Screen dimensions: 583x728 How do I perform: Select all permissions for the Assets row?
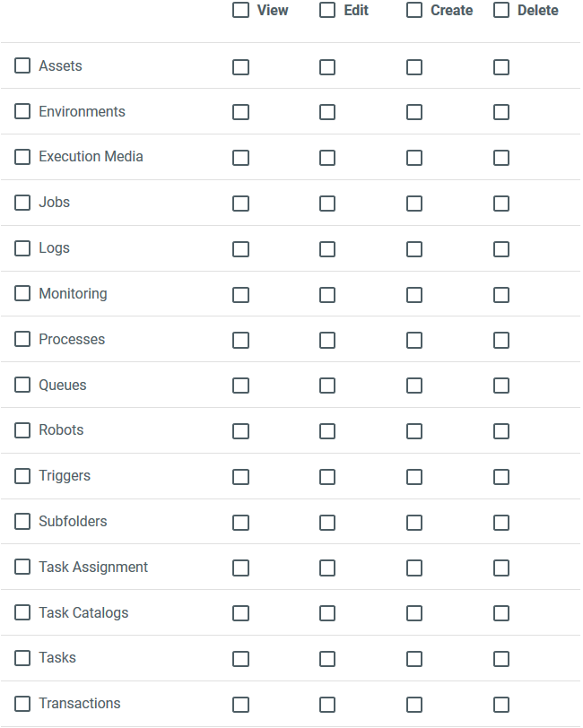tap(22, 66)
